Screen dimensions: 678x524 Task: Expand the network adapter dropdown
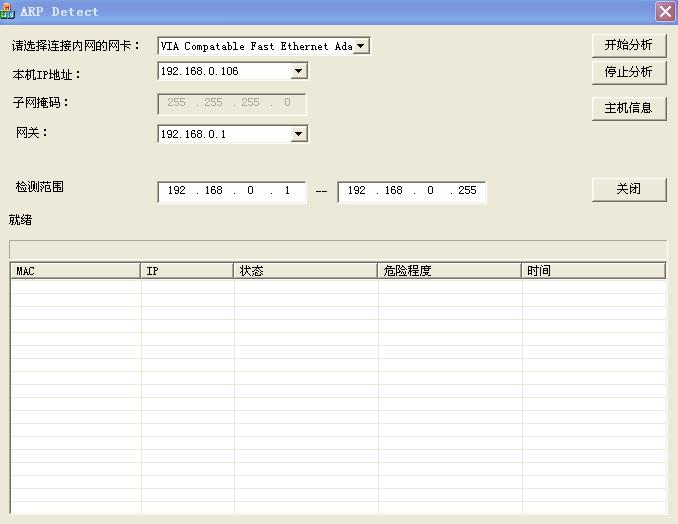(x=361, y=46)
